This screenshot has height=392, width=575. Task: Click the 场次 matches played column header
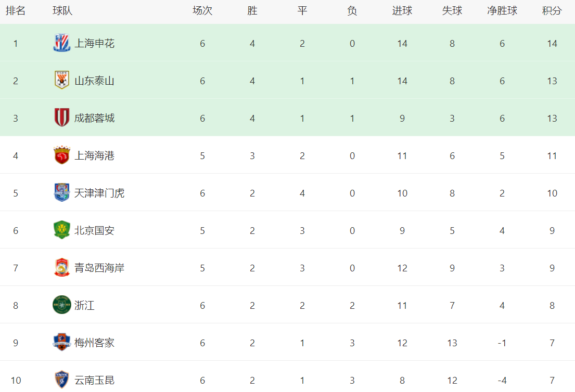(x=202, y=11)
